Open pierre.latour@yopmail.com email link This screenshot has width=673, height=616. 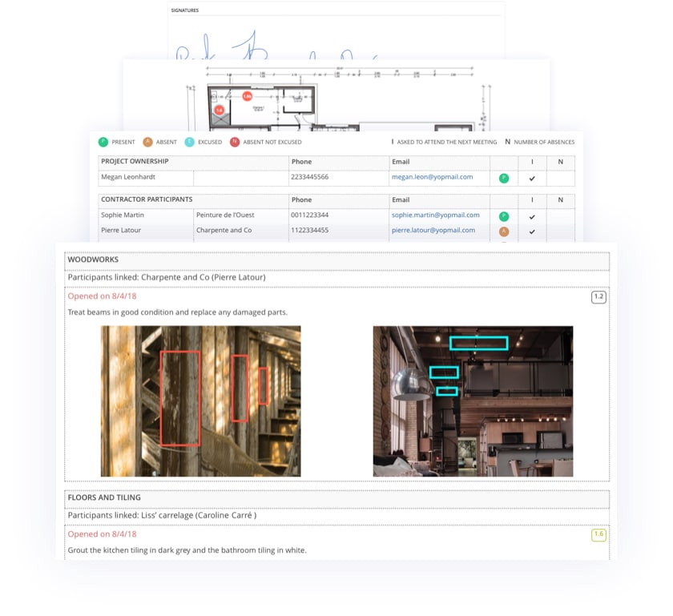[x=433, y=230]
